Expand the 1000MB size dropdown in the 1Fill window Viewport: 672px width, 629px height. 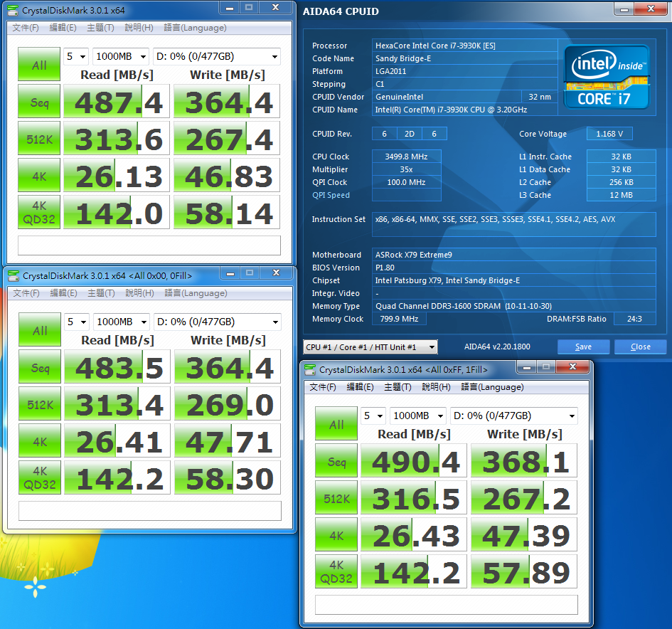pos(418,416)
